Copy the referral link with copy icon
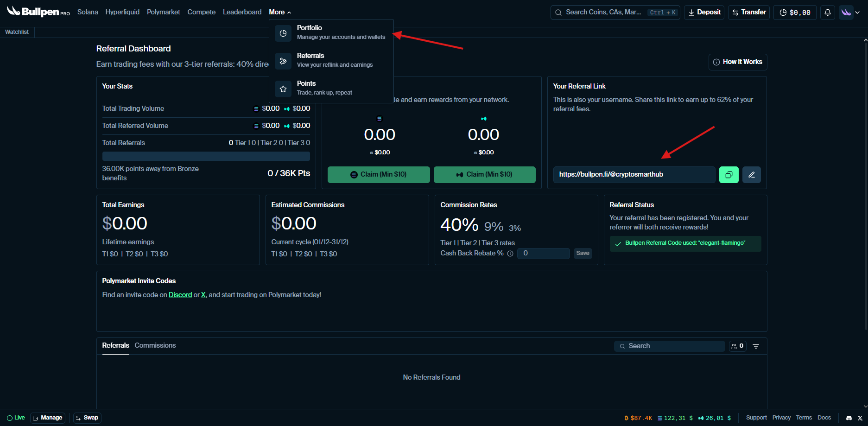This screenshot has width=868, height=426. (729, 175)
